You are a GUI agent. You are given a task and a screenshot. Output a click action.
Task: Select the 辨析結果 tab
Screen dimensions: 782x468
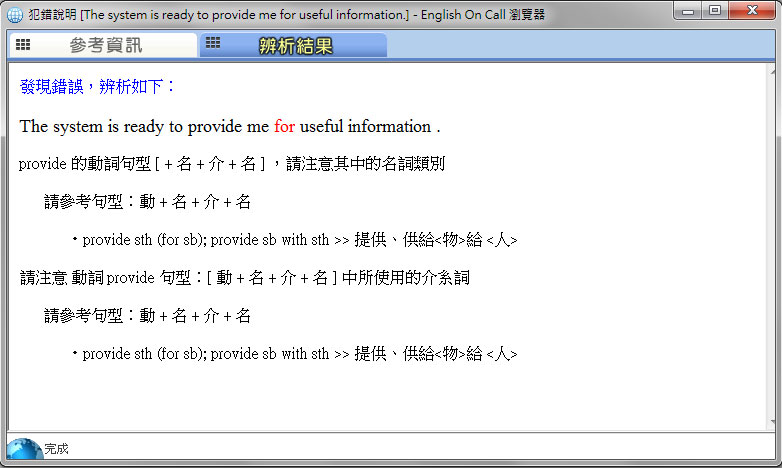[x=293, y=45]
